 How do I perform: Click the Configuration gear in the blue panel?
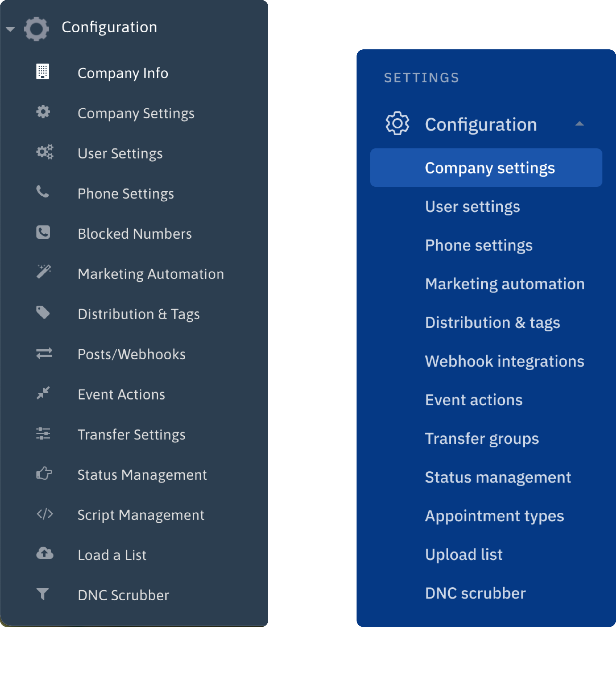click(x=397, y=124)
